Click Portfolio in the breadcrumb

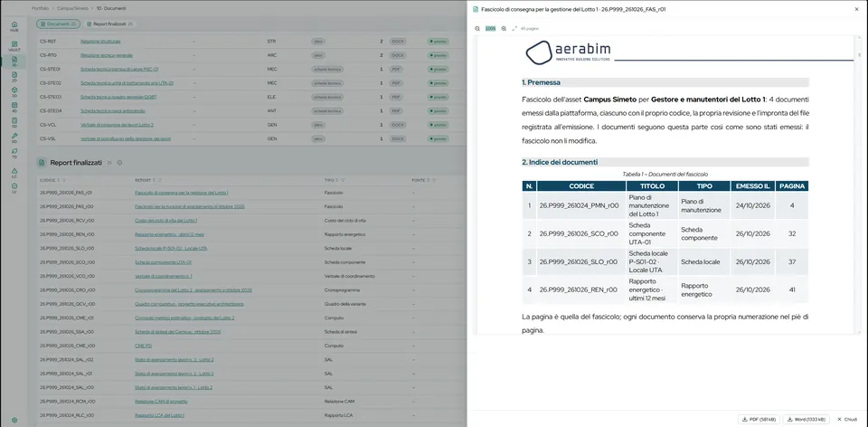click(x=40, y=9)
